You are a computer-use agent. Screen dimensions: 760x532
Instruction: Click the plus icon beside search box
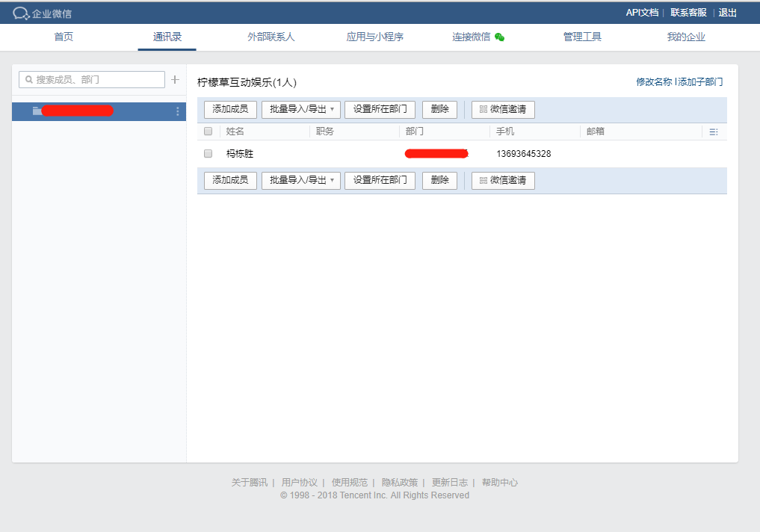coord(175,79)
